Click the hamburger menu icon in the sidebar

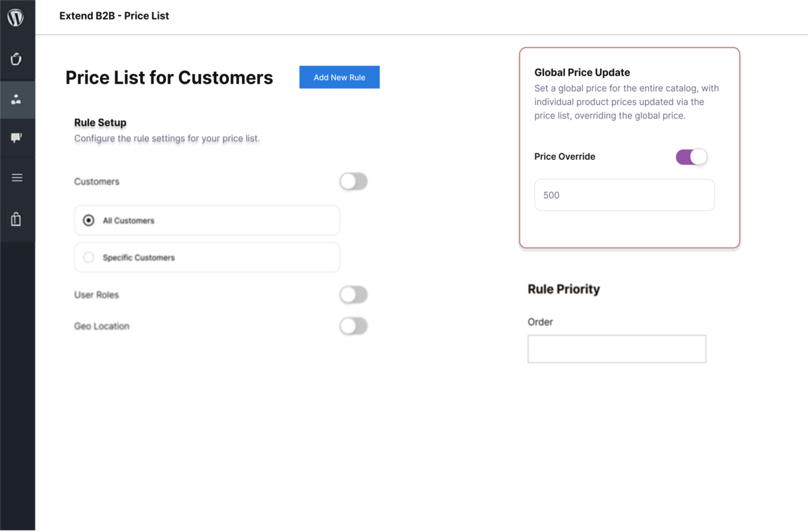[18, 176]
